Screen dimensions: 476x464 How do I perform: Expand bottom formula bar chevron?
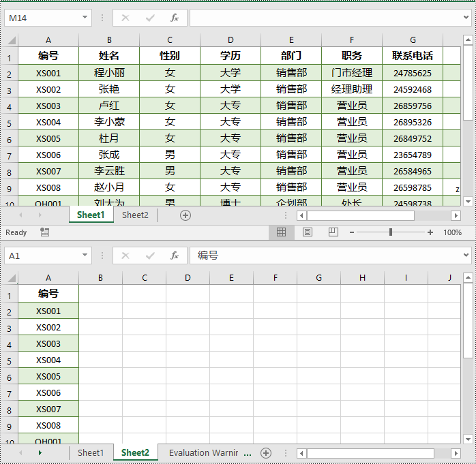(x=466, y=256)
